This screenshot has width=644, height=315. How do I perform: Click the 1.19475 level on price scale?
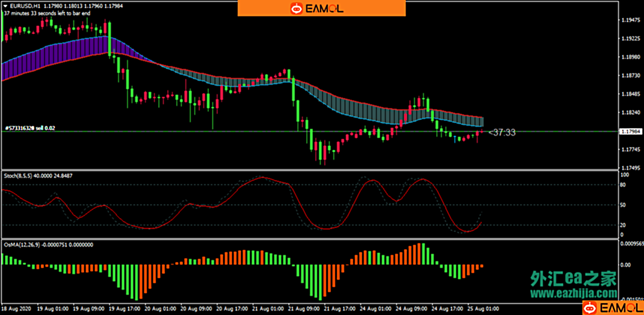point(631,20)
